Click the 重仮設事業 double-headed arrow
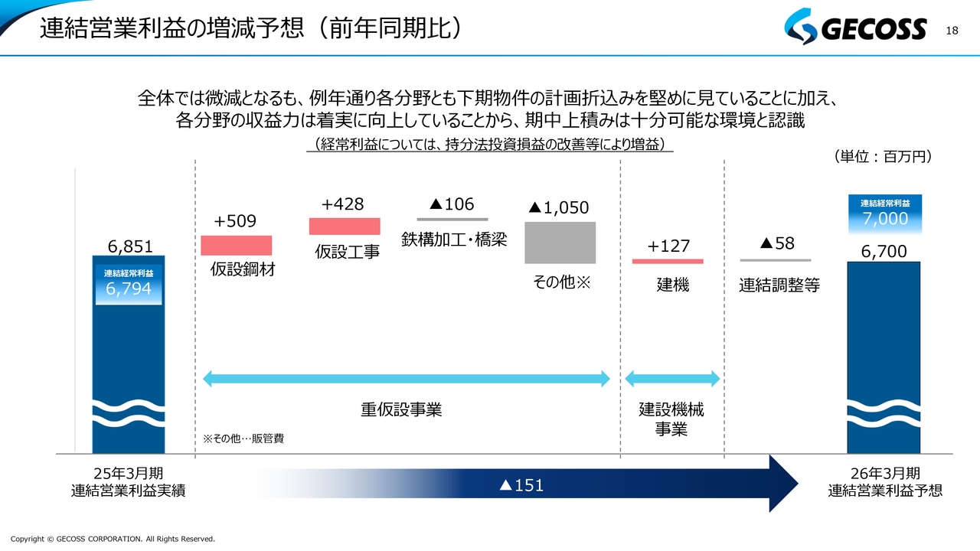Screen dimensions: 980x551 406,378
